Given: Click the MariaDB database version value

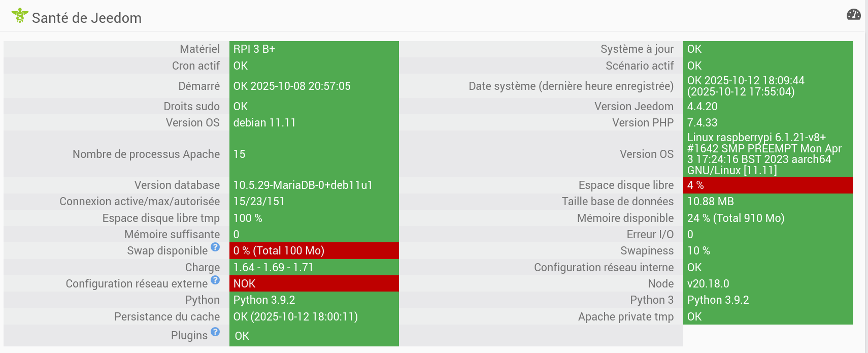Looking at the screenshot, I should pos(303,185).
